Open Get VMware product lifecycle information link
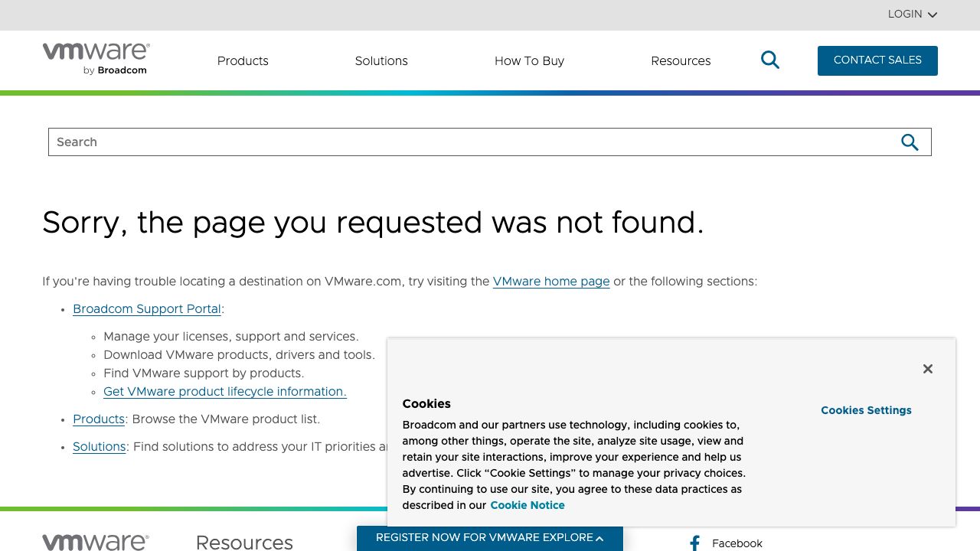 click(x=225, y=392)
